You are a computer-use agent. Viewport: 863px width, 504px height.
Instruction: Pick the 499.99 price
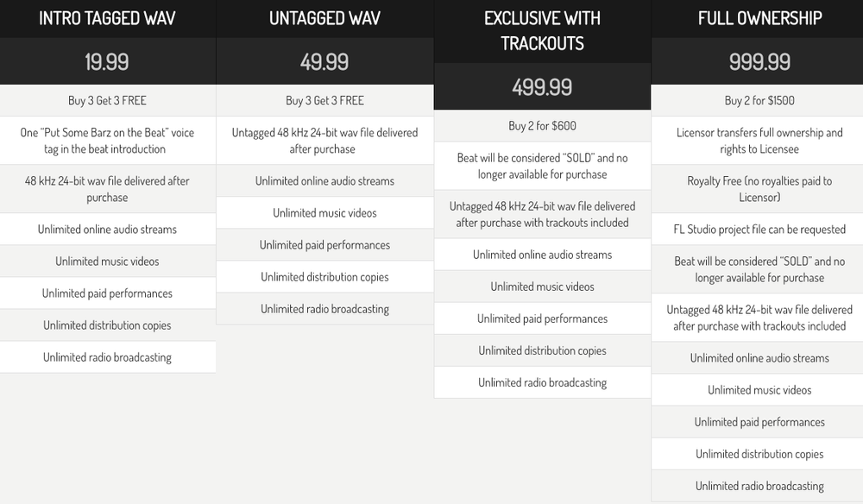pos(542,87)
